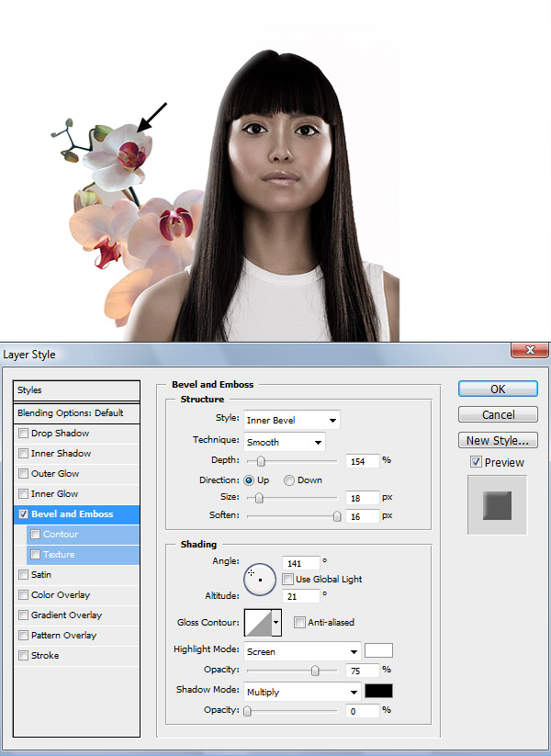
Task: Enable Use Global Light checkbox
Action: coord(287,579)
